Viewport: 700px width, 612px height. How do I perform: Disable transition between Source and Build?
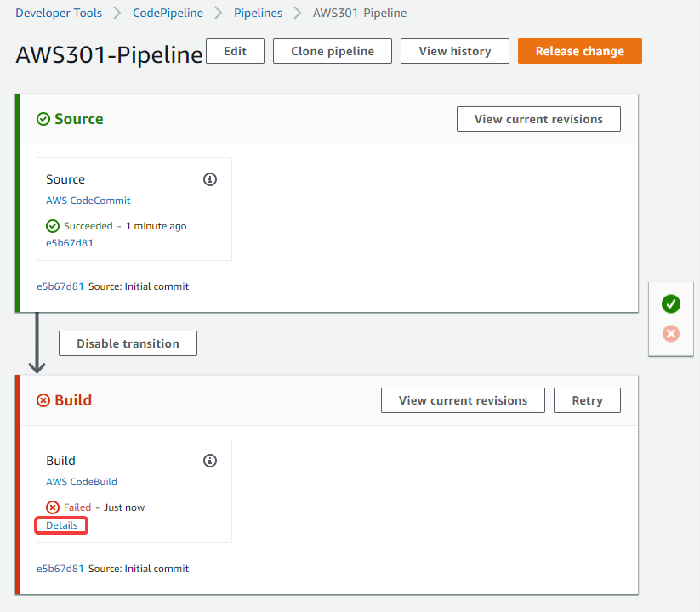click(128, 343)
